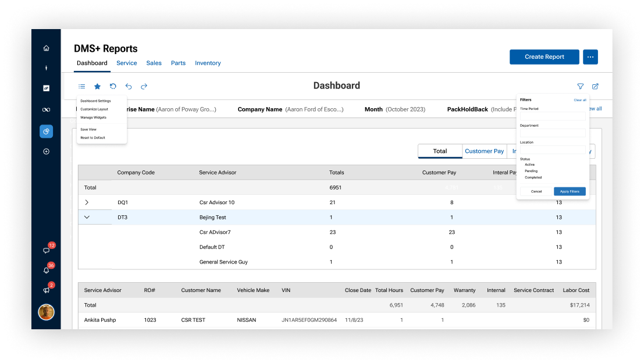Click the Create Report button
This screenshot has width=644, height=363.
coord(544,56)
